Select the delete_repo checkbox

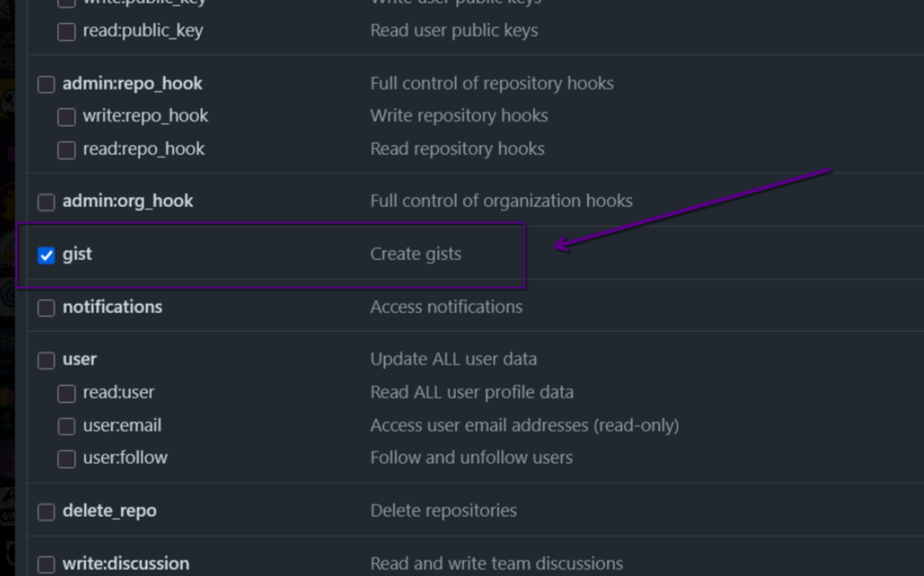click(46, 512)
